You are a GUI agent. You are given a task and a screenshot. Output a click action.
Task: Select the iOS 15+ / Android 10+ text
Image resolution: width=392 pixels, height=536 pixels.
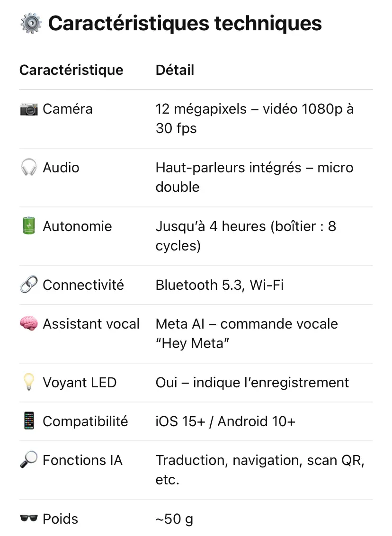tap(225, 421)
